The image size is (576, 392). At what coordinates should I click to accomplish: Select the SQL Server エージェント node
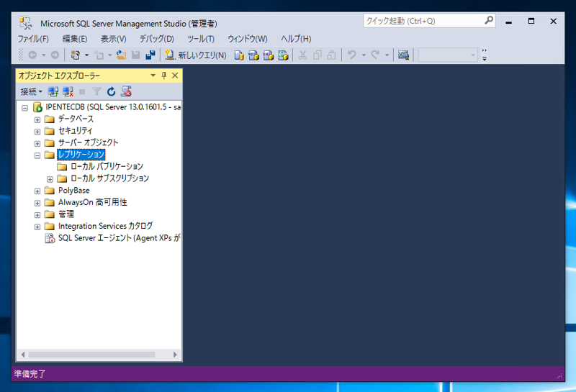tap(119, 238)
